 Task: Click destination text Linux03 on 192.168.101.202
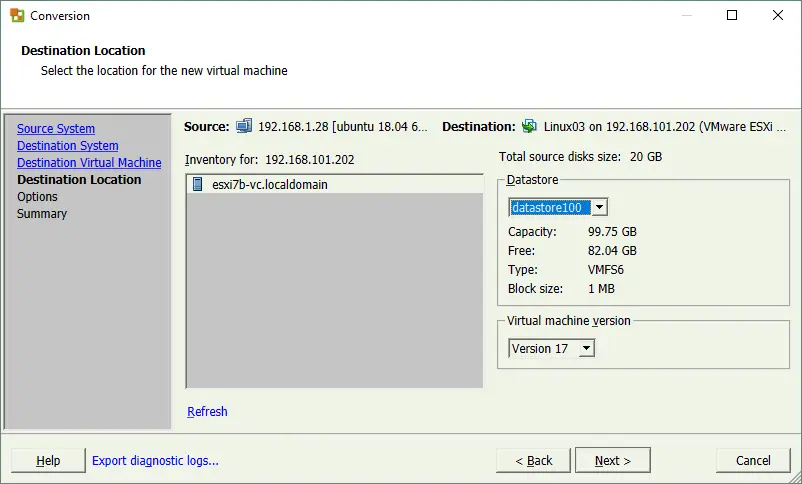(665, 126)
